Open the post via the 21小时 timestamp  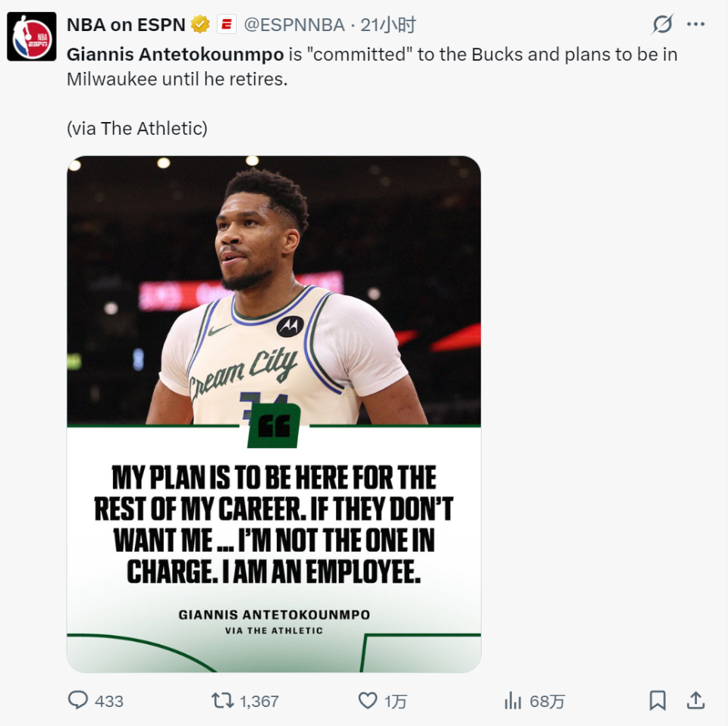[388, 25]
